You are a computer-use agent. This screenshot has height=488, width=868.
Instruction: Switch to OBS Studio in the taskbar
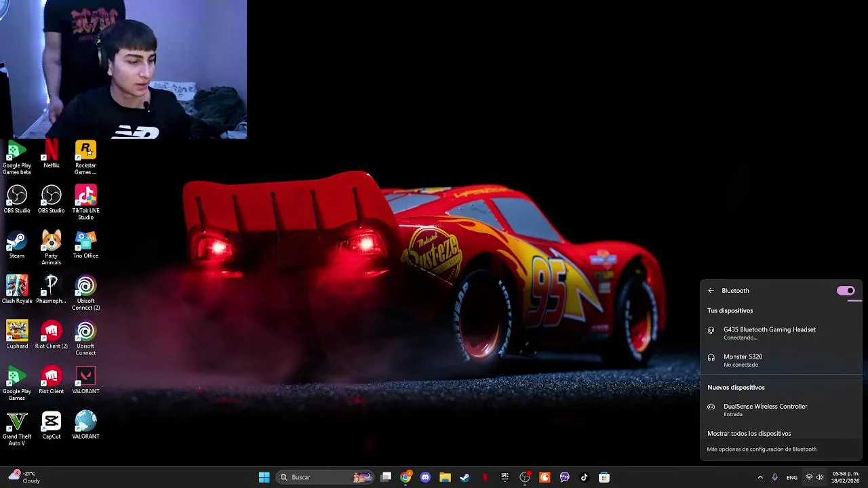[x=525, y=477]
